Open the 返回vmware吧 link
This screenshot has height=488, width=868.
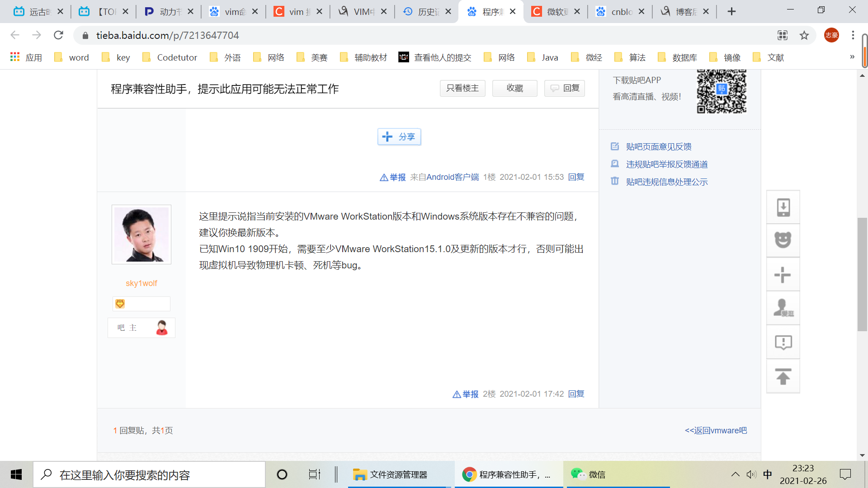coord(716,431)
